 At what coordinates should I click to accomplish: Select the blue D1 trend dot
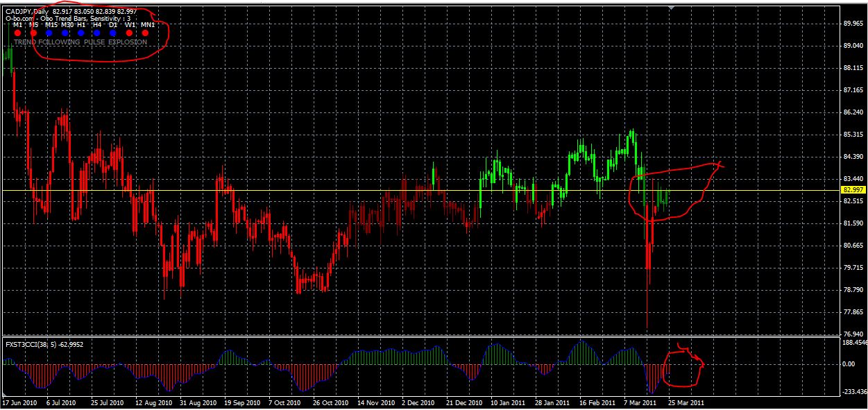pyautogui.click(x=113, y=33)
